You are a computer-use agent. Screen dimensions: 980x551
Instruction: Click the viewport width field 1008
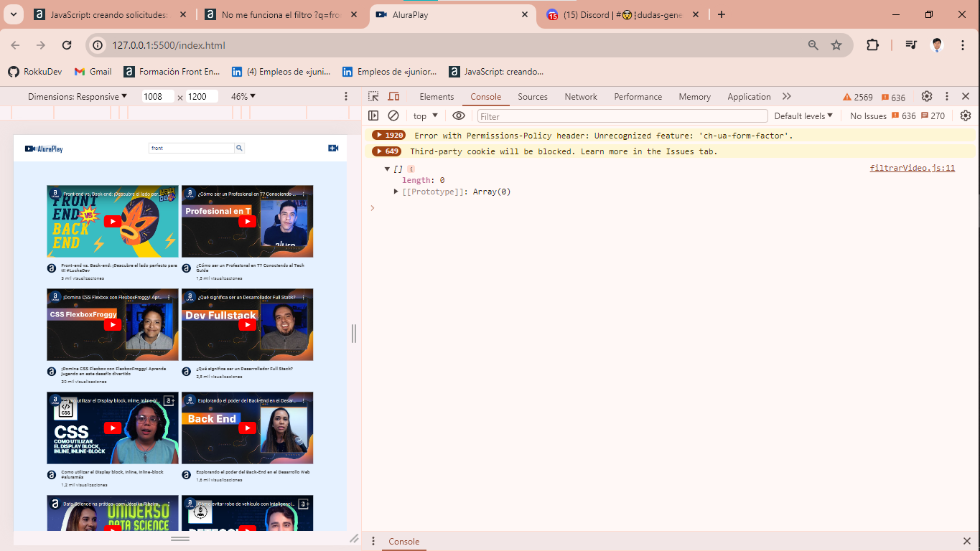tap(157, 96)
